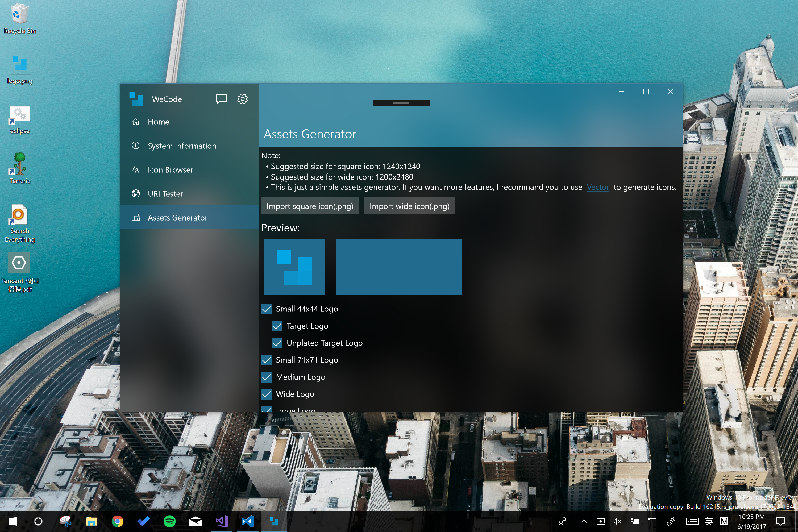Screen dimensions: 798x532
Task: Open the Windows Start menu
Action: coord(13,521)
